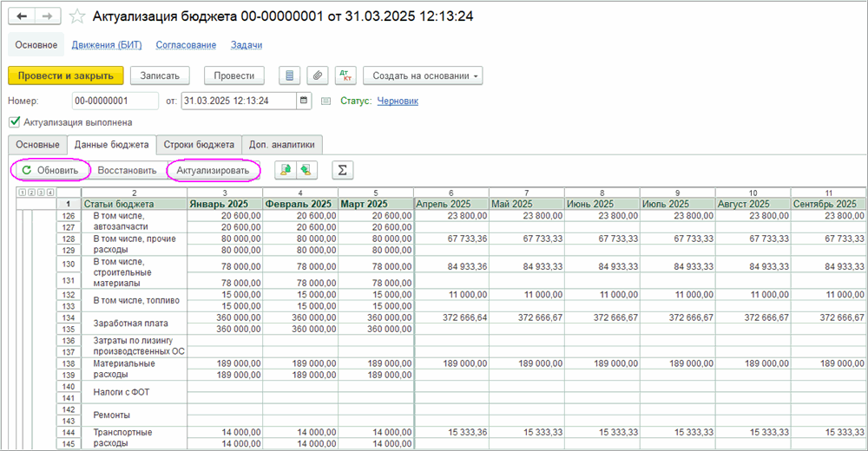Open Движения (БИТ) navigation link
The height and width of the screenshot is (451, 868).
point(107,44)
